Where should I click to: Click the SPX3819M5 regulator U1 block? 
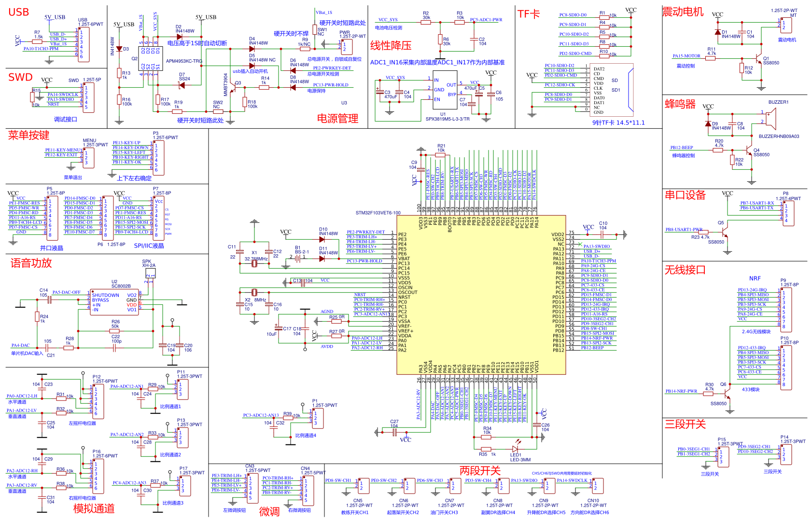click(445, 90)
